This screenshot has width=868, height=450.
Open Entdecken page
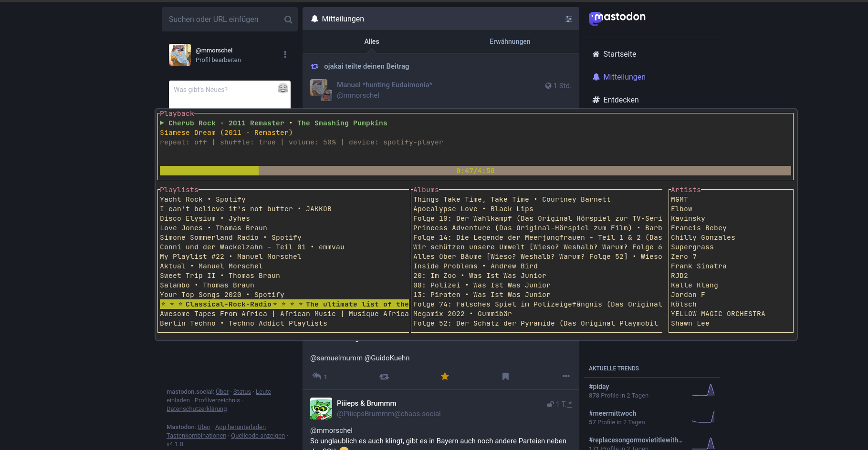(x=616, y=100)
